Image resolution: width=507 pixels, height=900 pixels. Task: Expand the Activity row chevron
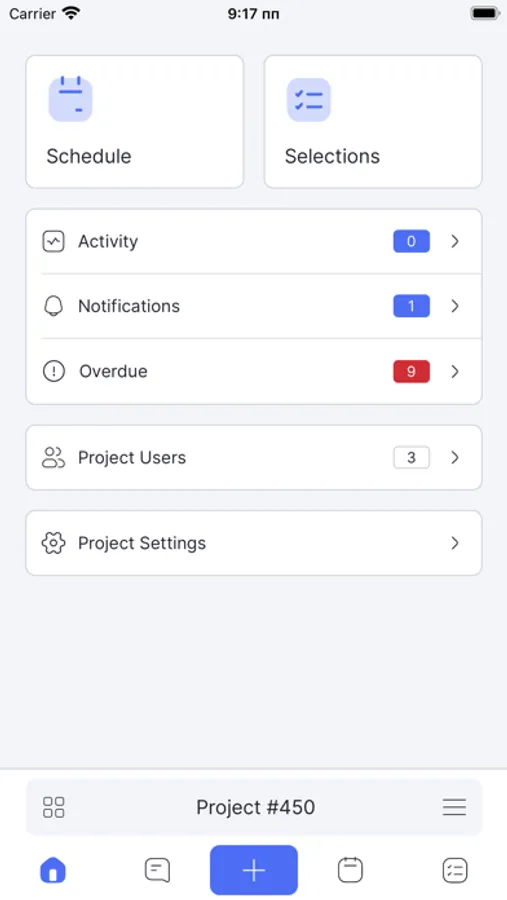pyautogui.click(x=455, y=242)
